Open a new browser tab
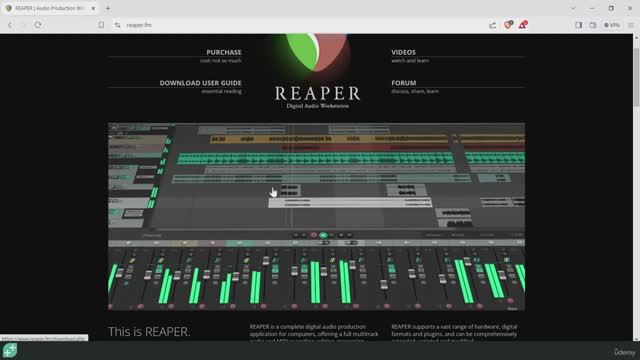This screenshot has width=640, height=360. pos(108,8)
